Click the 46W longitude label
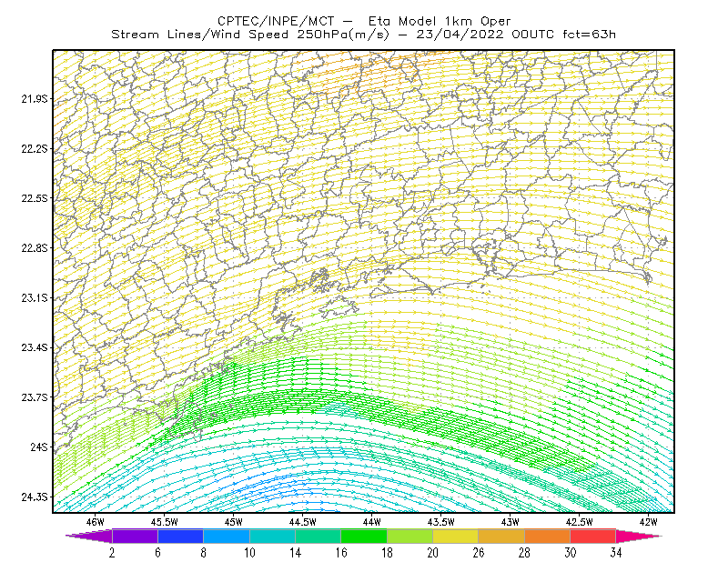The image size is (728, 562). point(96,522)
